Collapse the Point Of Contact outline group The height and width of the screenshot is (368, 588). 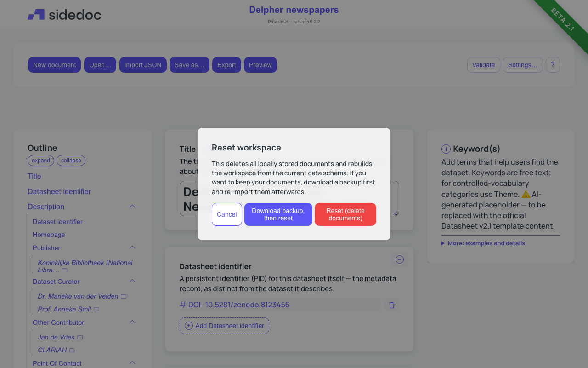pyautogui.click(x=132, y=363)
